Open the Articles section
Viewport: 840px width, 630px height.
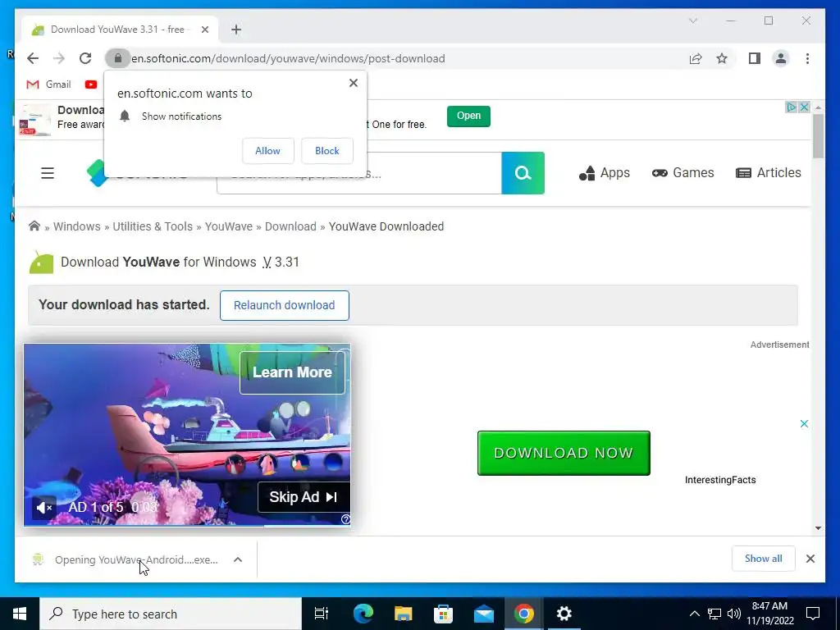click(768, 173)
